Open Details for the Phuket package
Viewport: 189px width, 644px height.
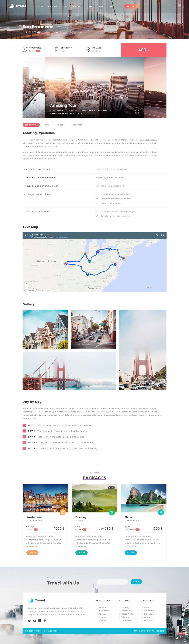pos(131,553)
